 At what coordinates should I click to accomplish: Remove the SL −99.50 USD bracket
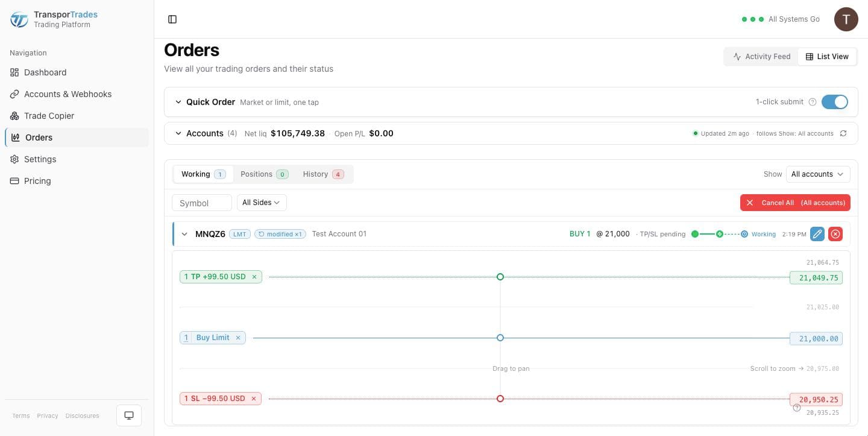pos(254,399)
